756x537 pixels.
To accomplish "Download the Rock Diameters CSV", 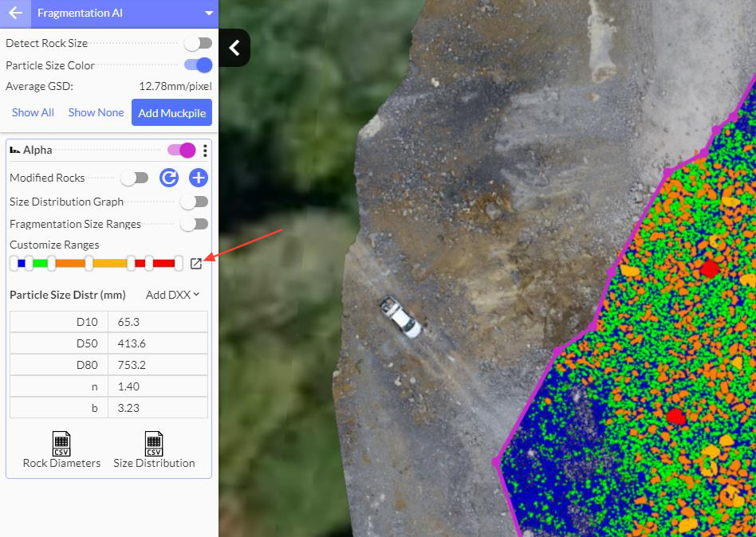I will (61, 450).
